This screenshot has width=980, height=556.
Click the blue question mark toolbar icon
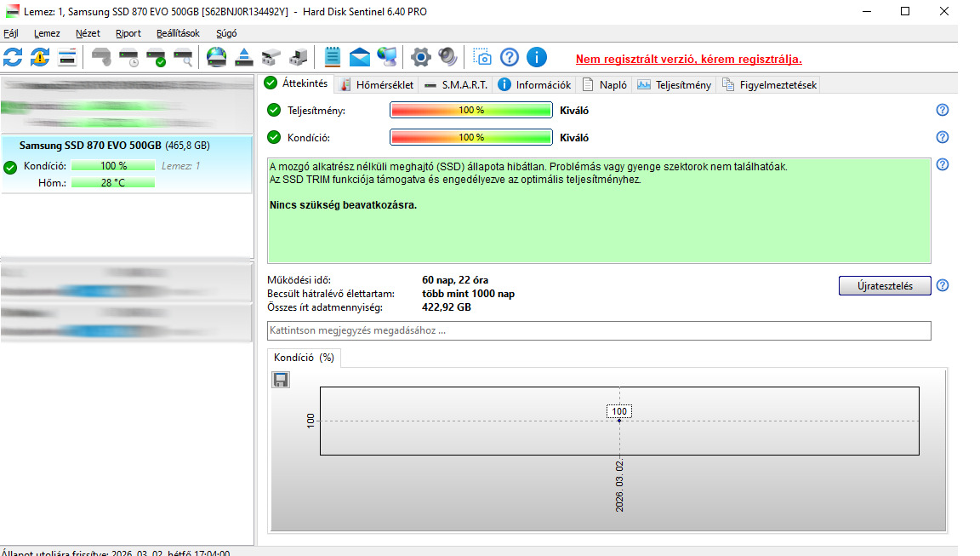(x=510, y=58)
